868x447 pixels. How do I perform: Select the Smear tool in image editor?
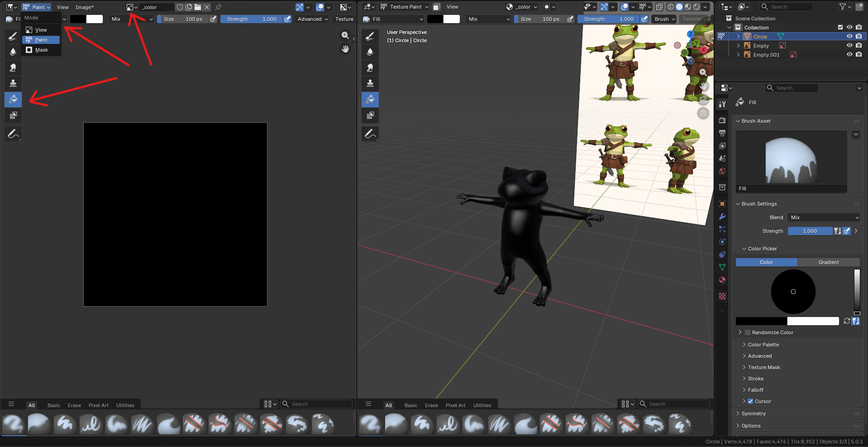pos(13,67)
